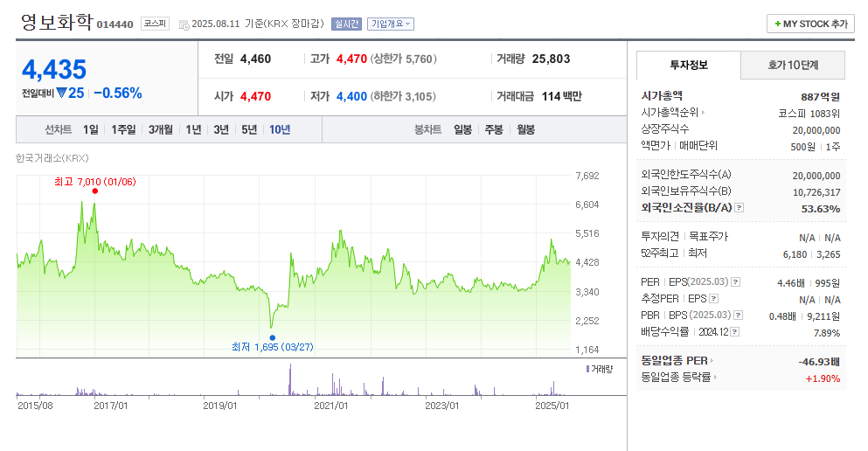This screenshot has height=451, width=868.
Task: Click the down-arrow change indicator 25
Action: tap(70, 93)
